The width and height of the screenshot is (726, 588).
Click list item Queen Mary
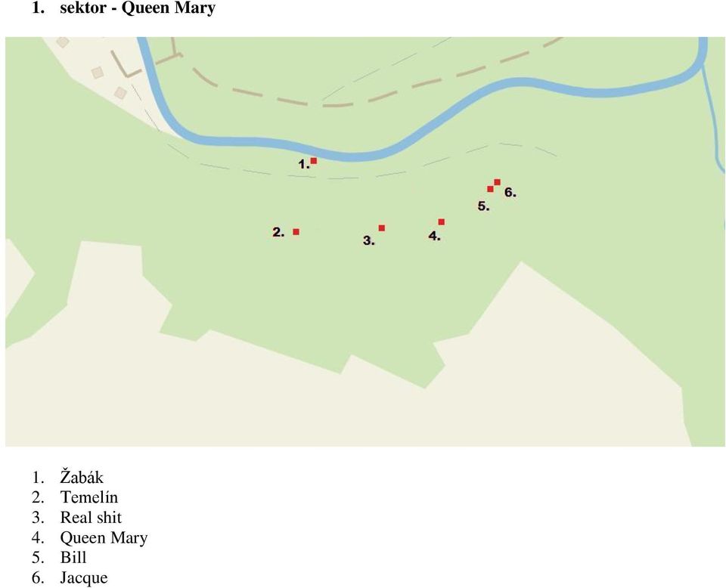click(x=104, y=537)
